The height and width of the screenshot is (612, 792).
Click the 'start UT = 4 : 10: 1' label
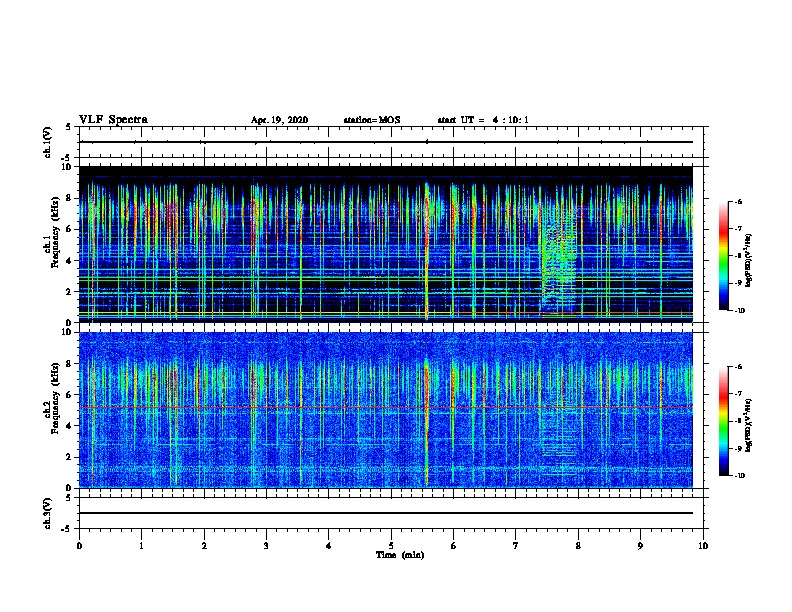[483, 120]
